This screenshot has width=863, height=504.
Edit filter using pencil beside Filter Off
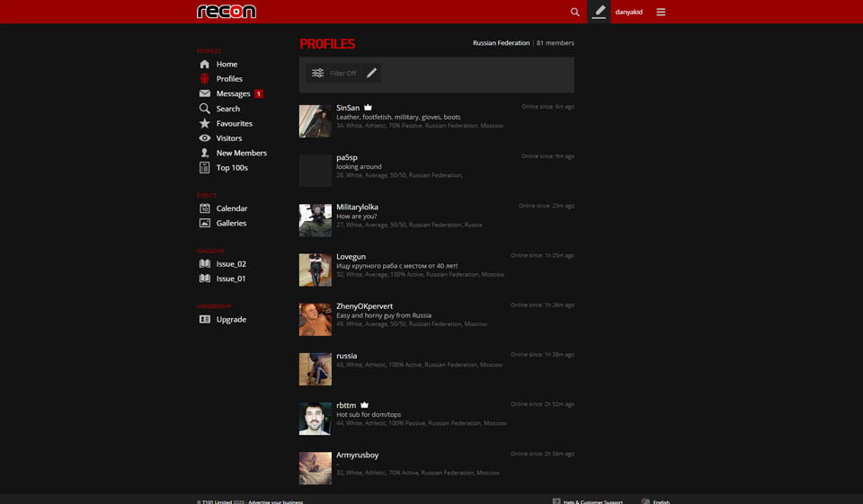click(371, 73)
